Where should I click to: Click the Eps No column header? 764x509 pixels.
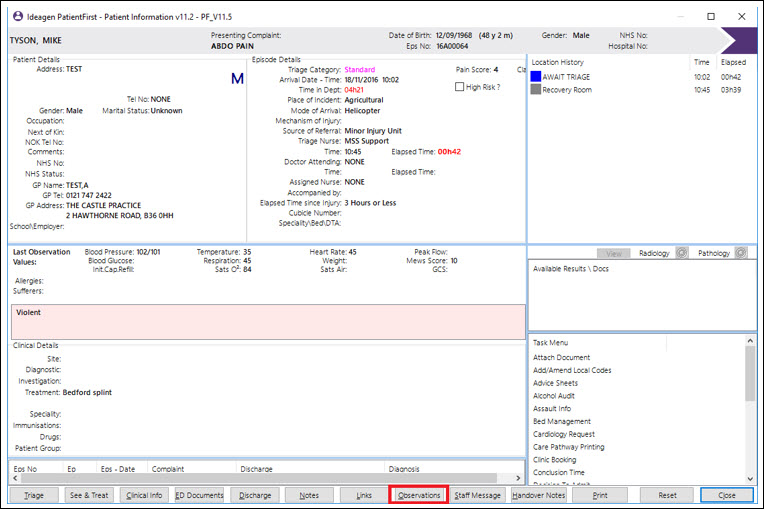point(25,469)
